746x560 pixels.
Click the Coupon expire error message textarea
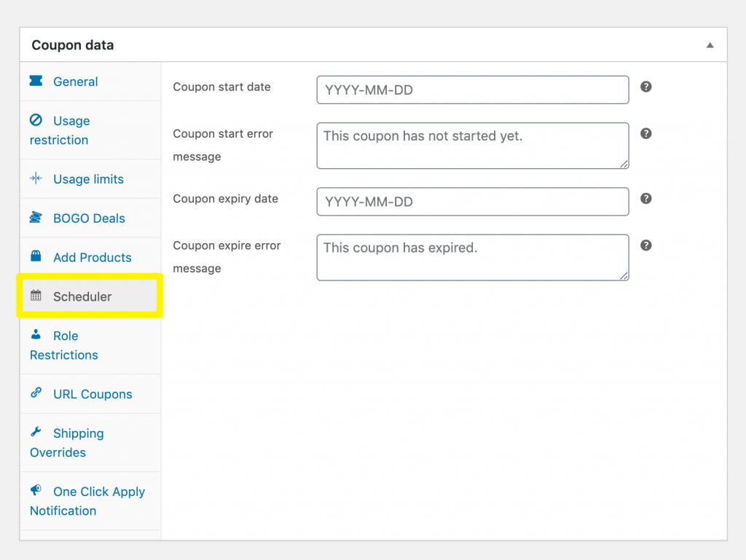click(472, 257)
